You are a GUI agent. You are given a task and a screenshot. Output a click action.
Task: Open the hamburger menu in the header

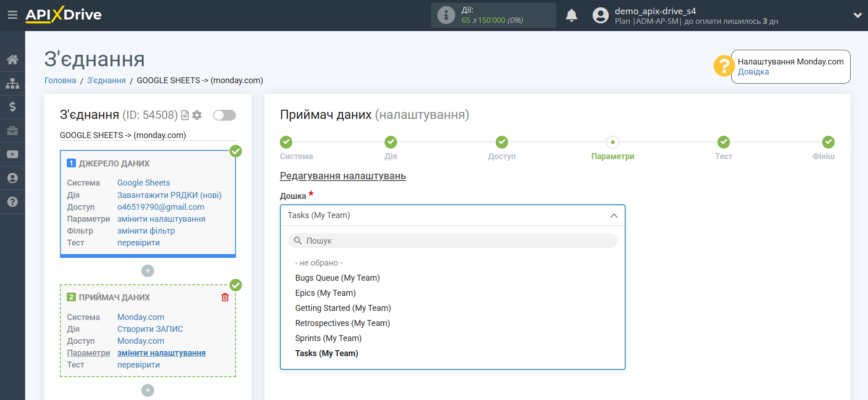[12, 15]
